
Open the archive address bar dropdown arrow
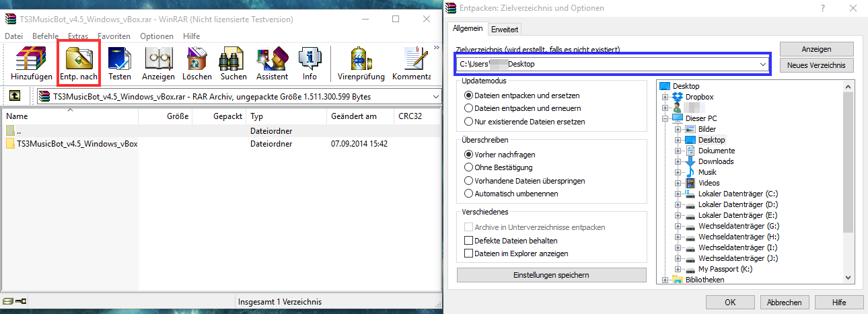(435, 97)
